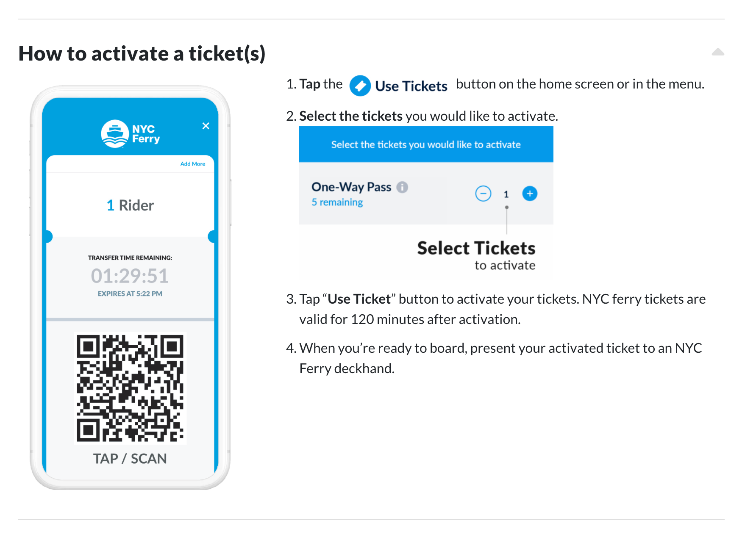This screenshot has height=537, width=756.
Task: Click the QR code image
Action: 130,388
